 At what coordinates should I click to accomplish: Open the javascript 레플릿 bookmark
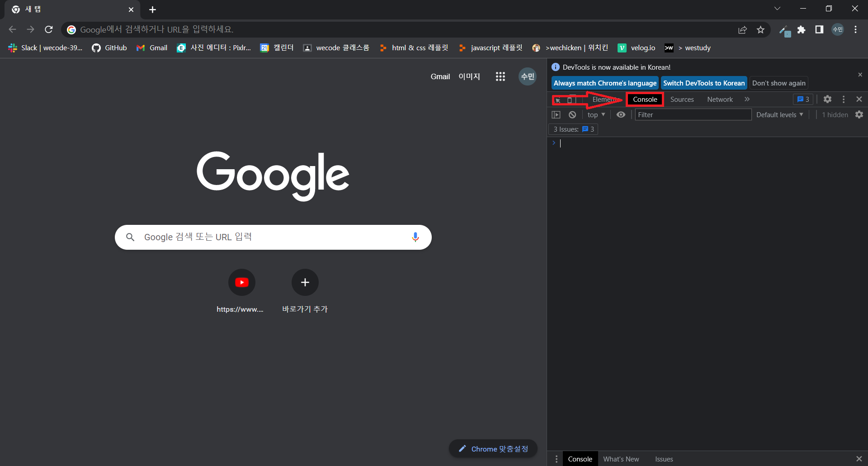point(490,48)
